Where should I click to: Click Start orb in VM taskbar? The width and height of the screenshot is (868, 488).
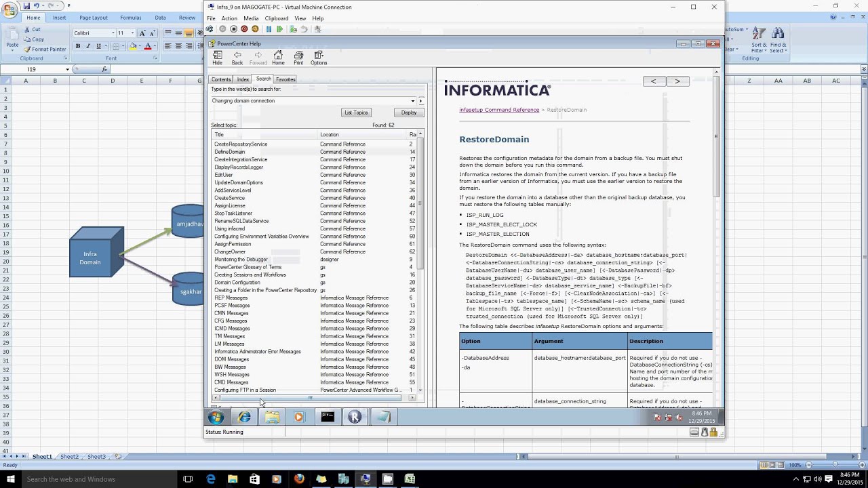pyautogui.click(x=216, y=417)
